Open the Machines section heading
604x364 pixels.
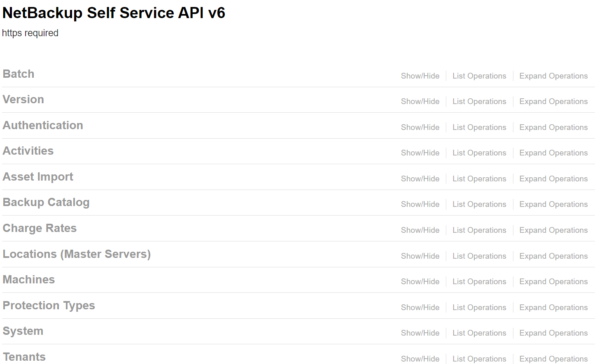[x=29, y=280]
